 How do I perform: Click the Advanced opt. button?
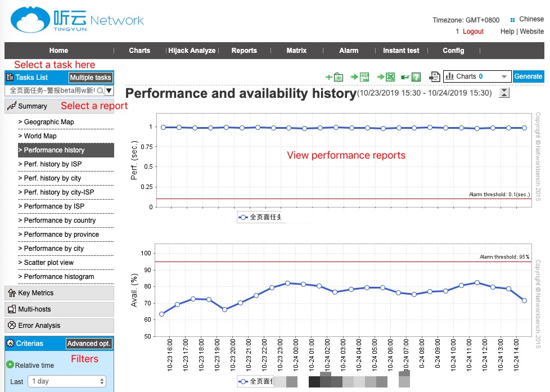pos(89,344)
